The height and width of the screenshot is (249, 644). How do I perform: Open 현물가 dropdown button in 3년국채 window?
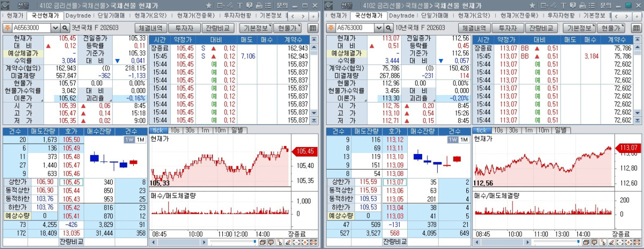(x=287, y=28)
